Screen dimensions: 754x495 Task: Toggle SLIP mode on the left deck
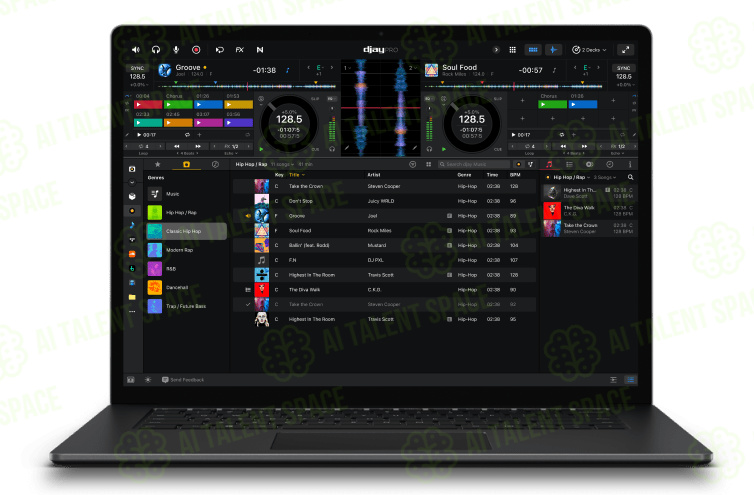315,99
